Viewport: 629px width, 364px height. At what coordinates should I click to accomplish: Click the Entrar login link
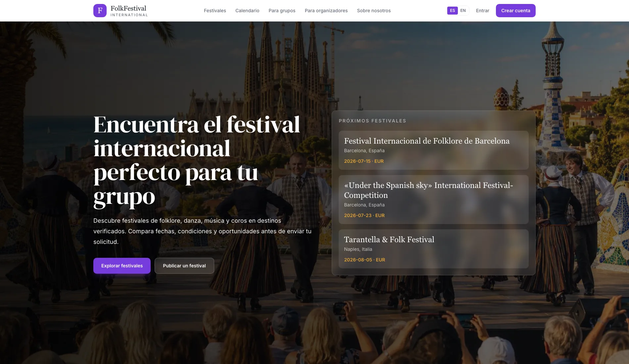tap(482, 11)
